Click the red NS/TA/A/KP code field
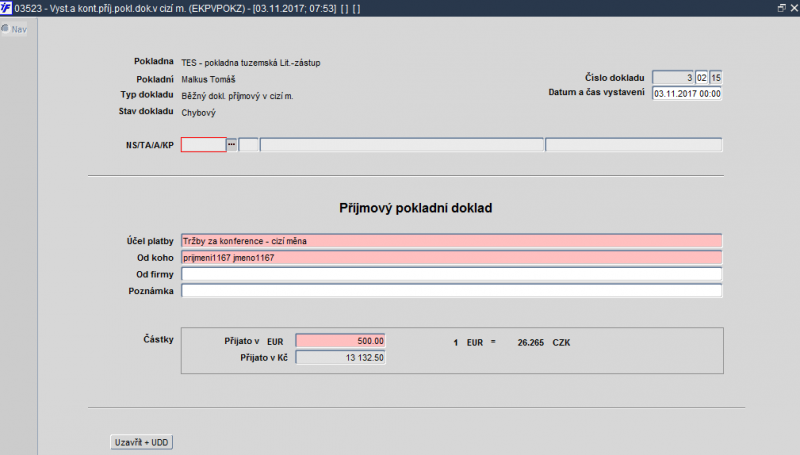800x455 pixels. click(x=204, y=145)
